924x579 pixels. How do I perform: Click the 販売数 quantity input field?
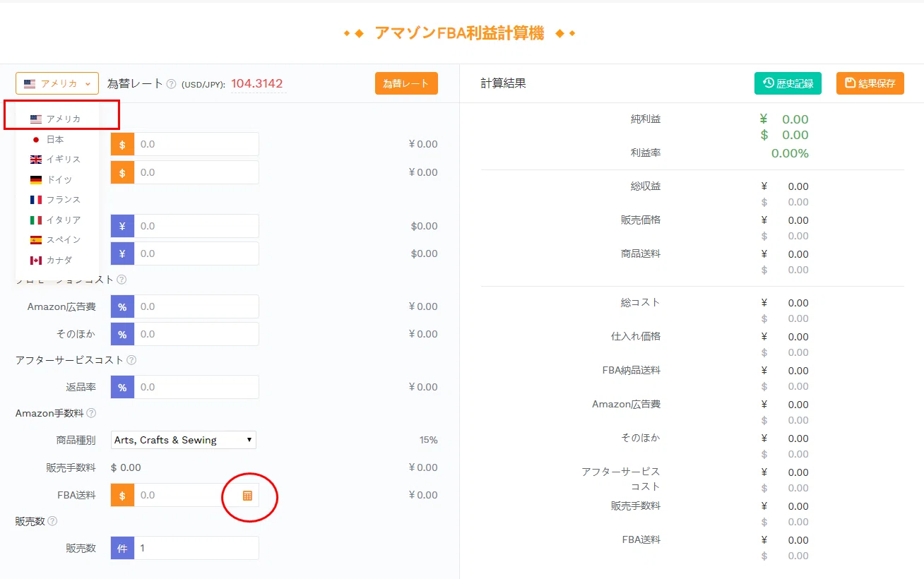196,548
